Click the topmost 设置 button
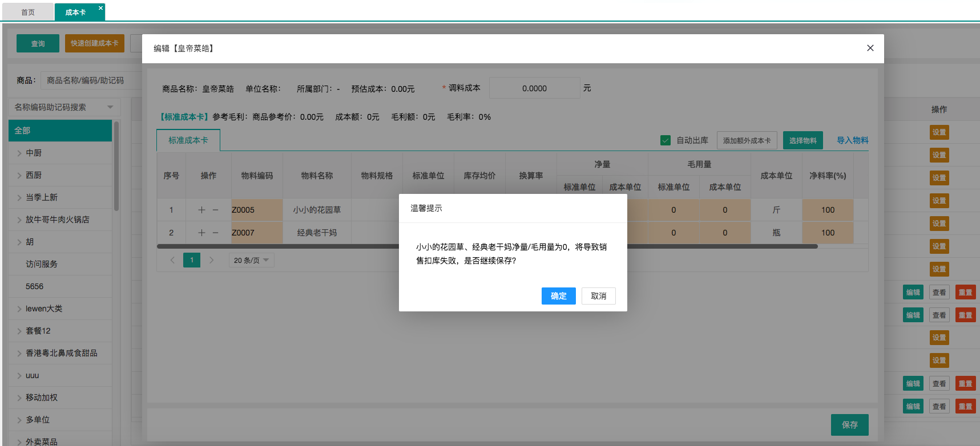980x446 pixels. 939,132
